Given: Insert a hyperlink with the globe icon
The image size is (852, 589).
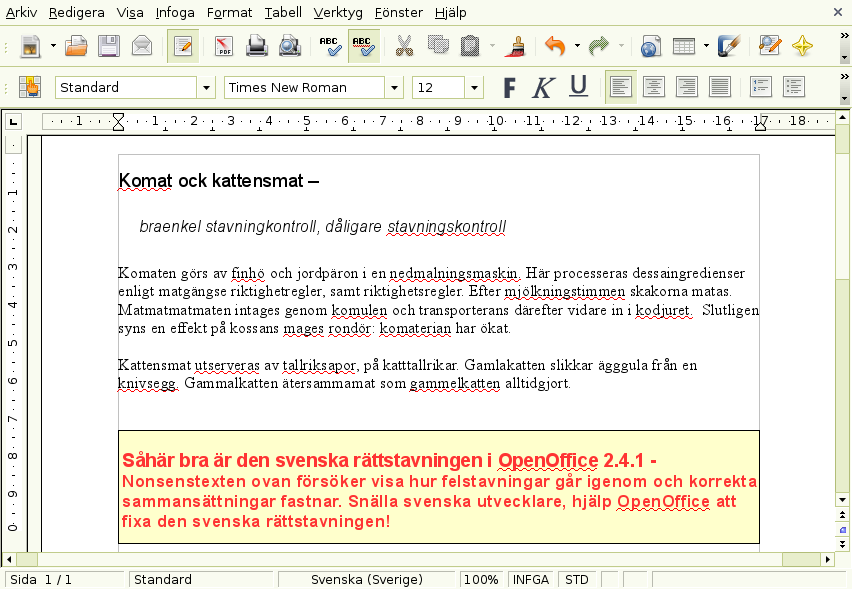Looking at the screenshot, I should pos(650,46).
